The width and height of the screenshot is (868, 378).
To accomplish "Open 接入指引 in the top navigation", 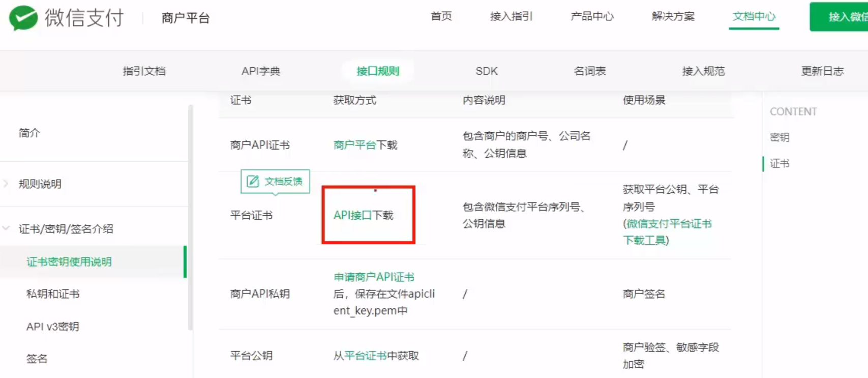I will [511, 16].
